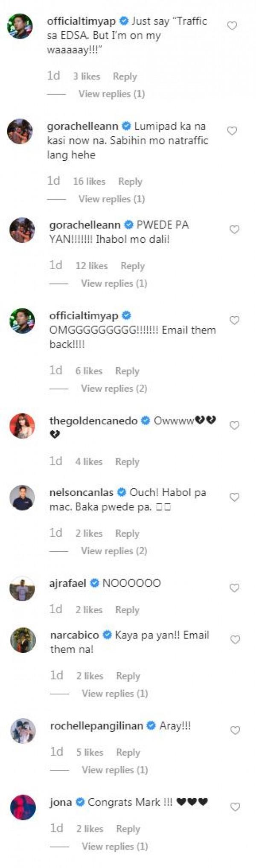Heart jona's "Congrats Mark" comment
This screenshot has height=868, width=256.
(235, 807)
